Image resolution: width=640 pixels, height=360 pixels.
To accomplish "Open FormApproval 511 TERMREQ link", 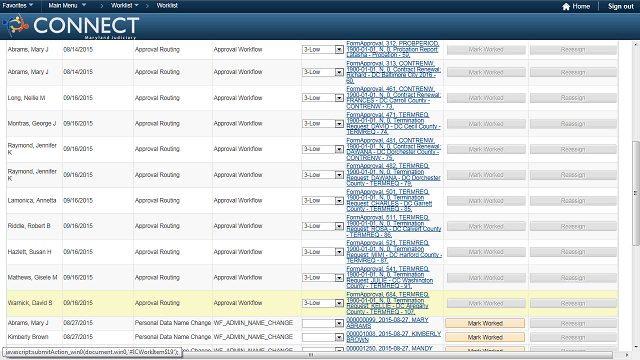I will coord(393,226).
